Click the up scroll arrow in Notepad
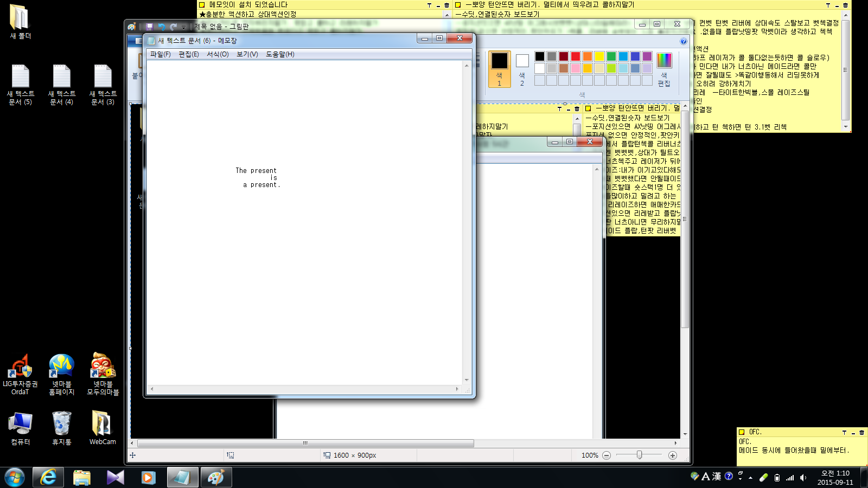The width and height of the screenshot is (868, 488). coord(467,65)
